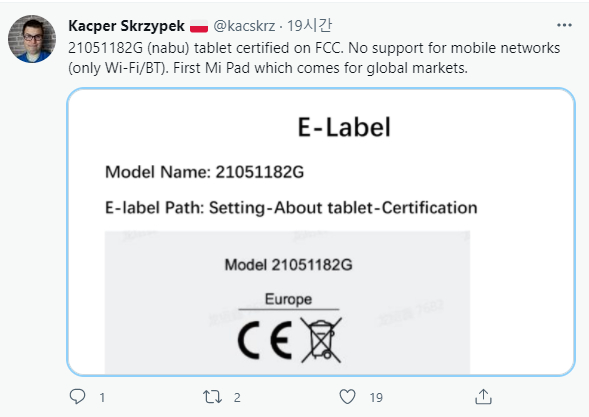
Task: Click the Kacper Skrzypek display name
Action: tap(126, 26)
